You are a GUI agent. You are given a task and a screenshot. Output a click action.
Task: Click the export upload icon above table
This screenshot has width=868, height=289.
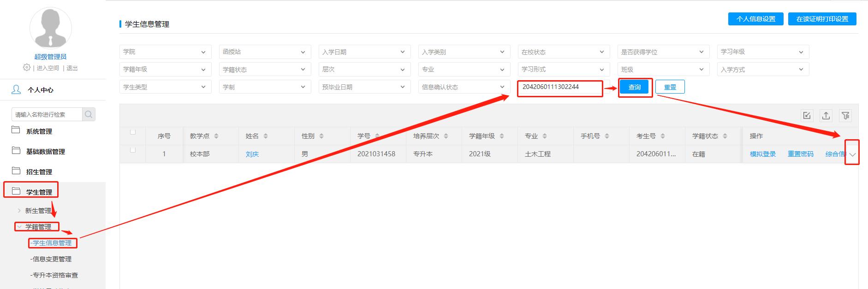(826, 116)
